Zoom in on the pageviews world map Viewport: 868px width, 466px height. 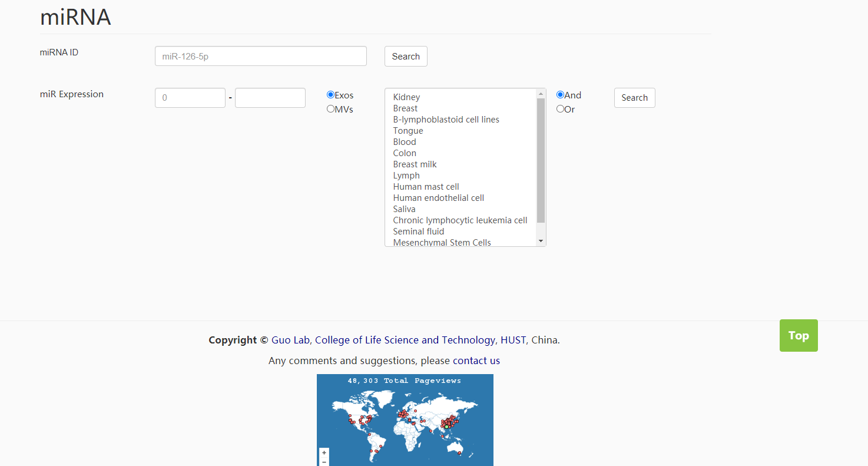click(324, 452)
